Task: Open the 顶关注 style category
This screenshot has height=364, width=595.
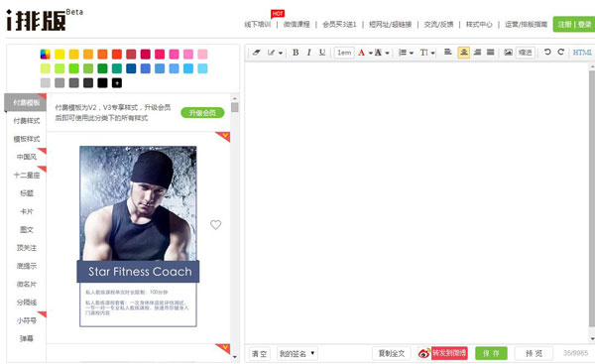Action: 27,248
